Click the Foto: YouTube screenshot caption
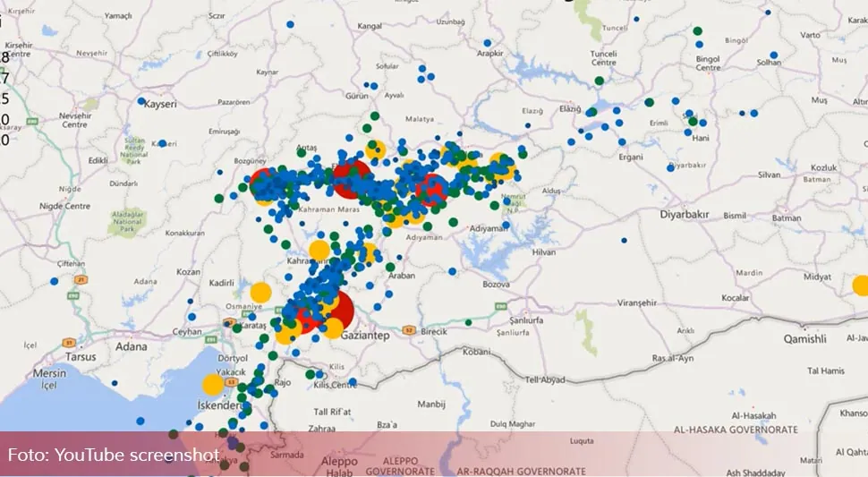Image resolution: width=868 pixels, height=477 pixels. [114, 456]
